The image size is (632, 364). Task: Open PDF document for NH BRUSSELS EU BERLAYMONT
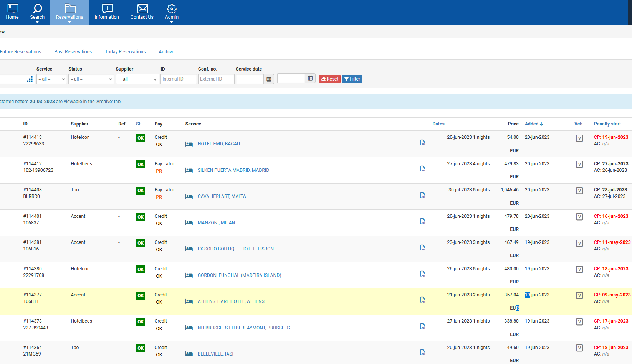pyautogui.click(x=422, y=326)
